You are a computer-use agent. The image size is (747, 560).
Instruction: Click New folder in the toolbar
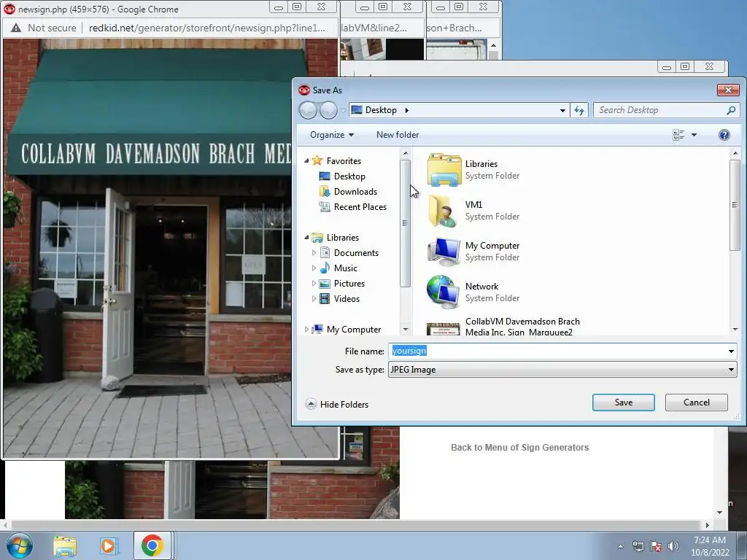398,135
